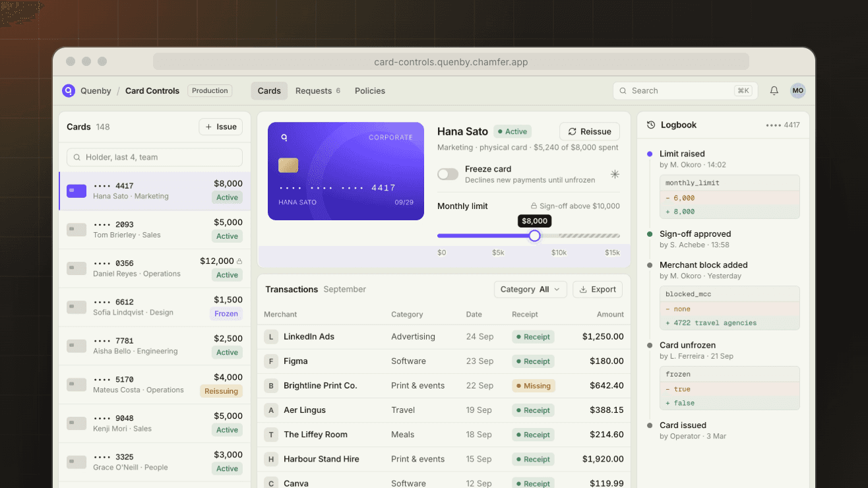Click the Reissue button
This screenshot has height=488, width=868.
coord(590,131)
